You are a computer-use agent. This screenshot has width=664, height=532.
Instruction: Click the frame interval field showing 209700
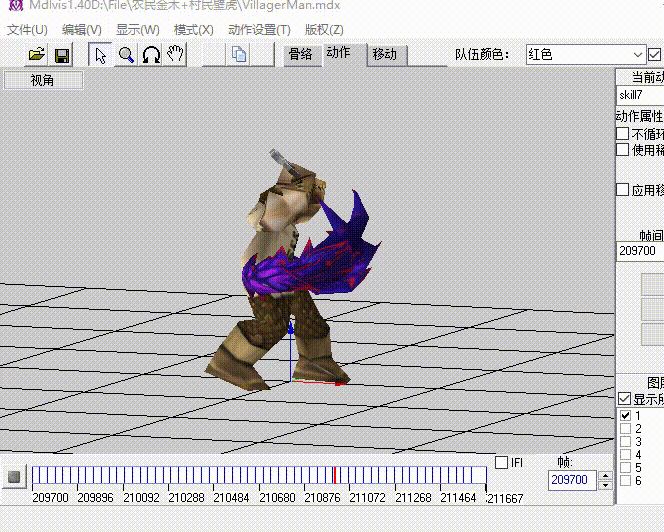click(640, 251)
